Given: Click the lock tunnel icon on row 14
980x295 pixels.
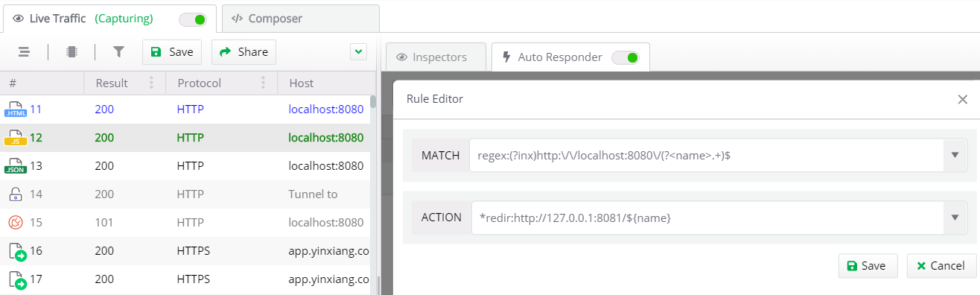Looking at the screenshot, I should (x=16, y=194).
